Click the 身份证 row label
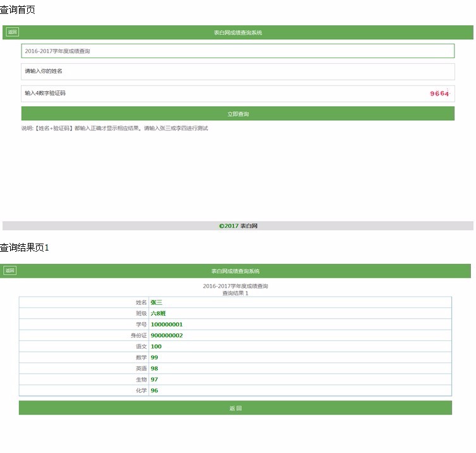This screenshot has width=476, height=453. 138,335
